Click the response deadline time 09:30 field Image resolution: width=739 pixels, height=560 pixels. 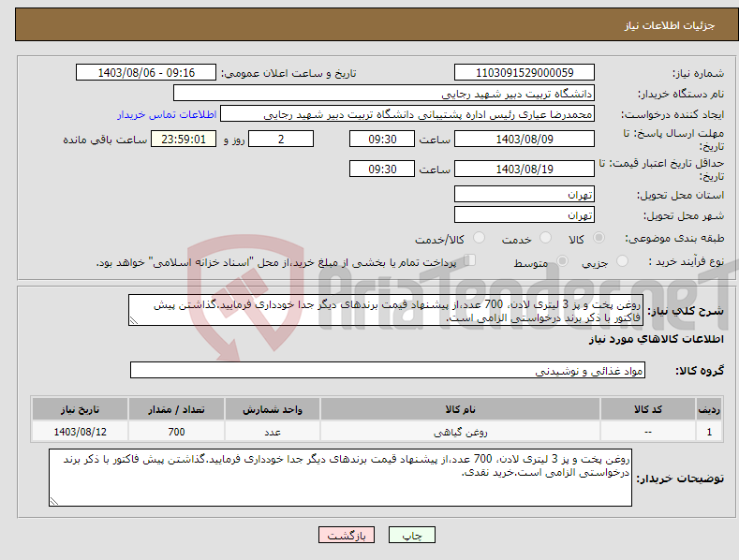[382, 139]
